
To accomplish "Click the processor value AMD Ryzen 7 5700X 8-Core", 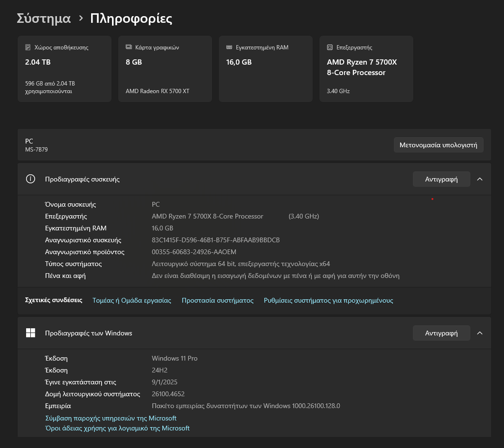I will 207,216.
